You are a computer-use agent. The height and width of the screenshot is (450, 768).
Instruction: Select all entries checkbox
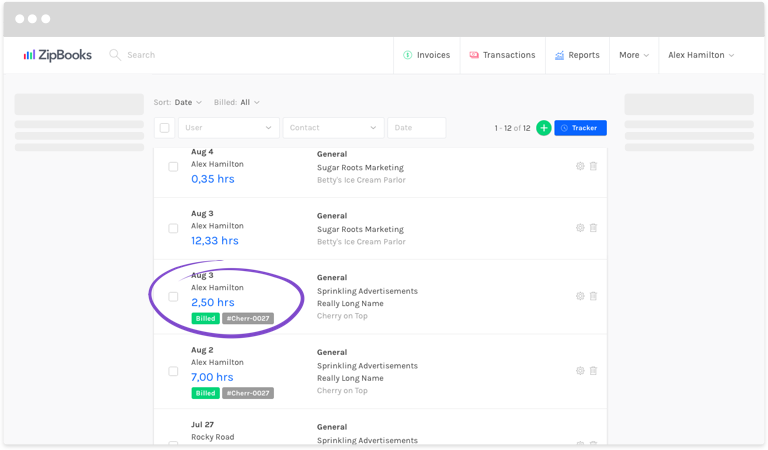pyautogui.click(x=165, y=128)
